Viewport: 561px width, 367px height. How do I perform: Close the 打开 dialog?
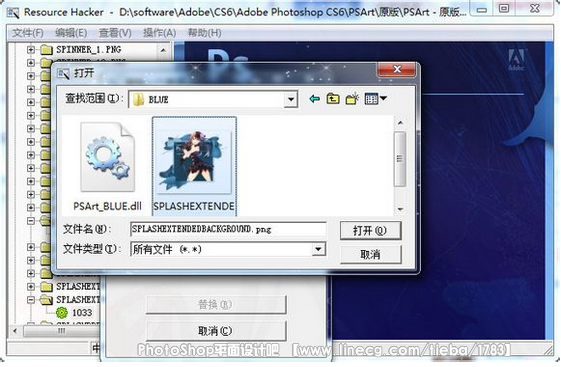click(397, 69)
